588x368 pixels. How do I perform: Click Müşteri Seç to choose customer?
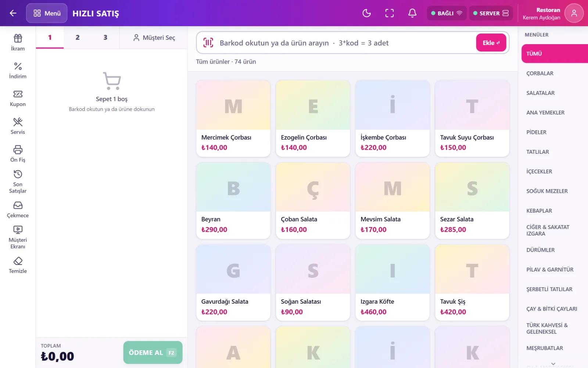tap(154, 38)
